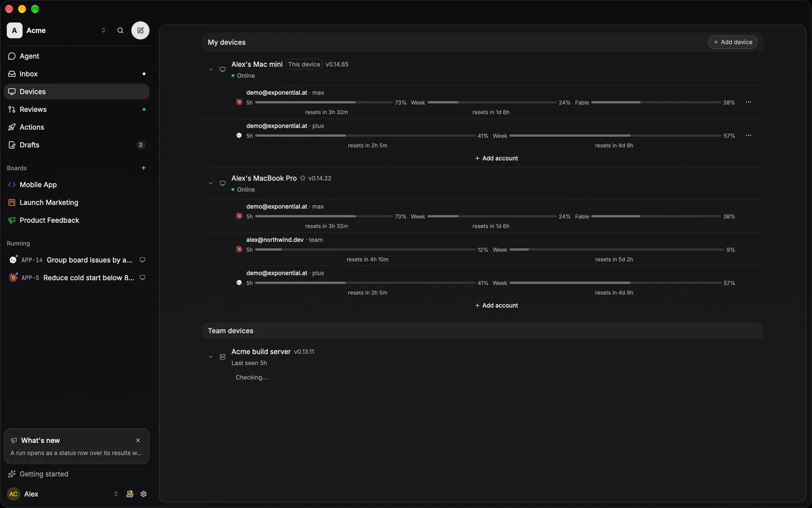Screen dimensions: 812x508
Task: Add a new board with plus icon
Action: click(x=143, y=168)
